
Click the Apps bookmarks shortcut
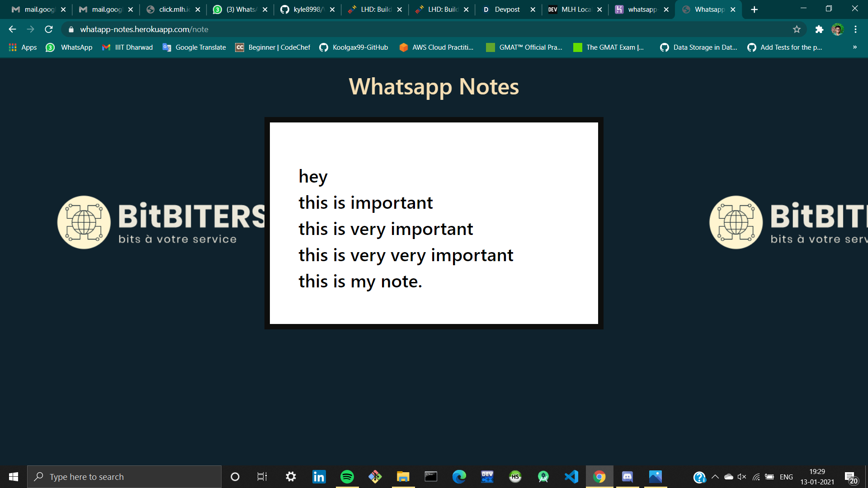(23, 47)
